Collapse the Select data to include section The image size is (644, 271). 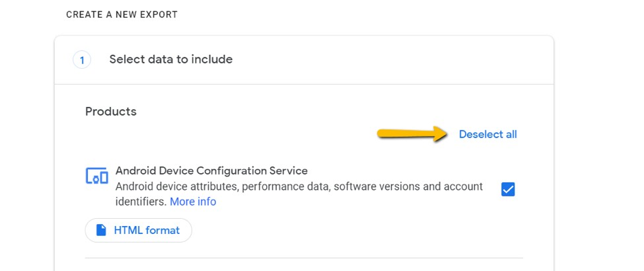pos(171,59)
